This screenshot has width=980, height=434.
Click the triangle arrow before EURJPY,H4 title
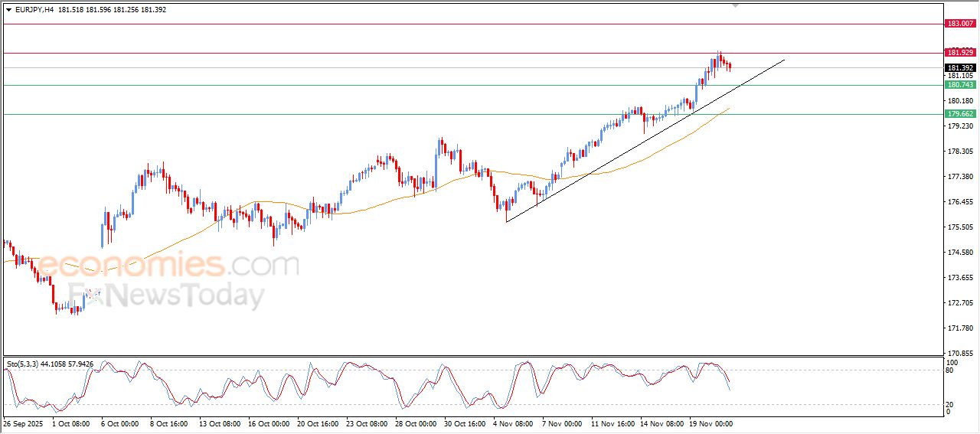coord(9,10)
